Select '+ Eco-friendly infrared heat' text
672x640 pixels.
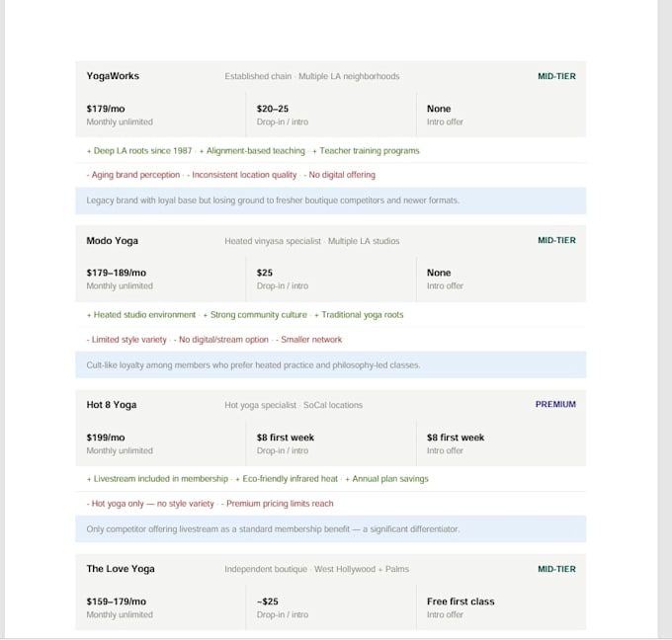pyautogui.click(x=287, y=479)
